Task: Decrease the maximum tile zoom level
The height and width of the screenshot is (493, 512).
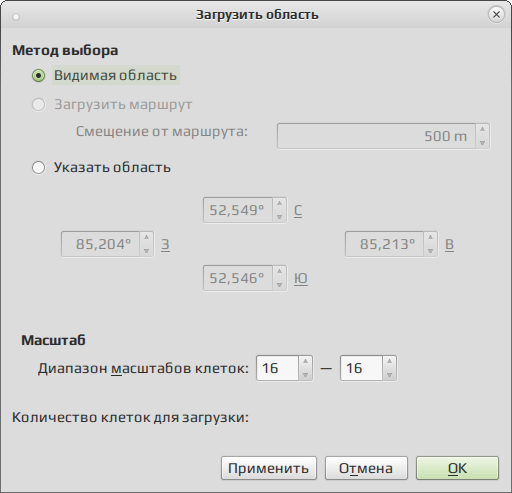Action: 389,374
